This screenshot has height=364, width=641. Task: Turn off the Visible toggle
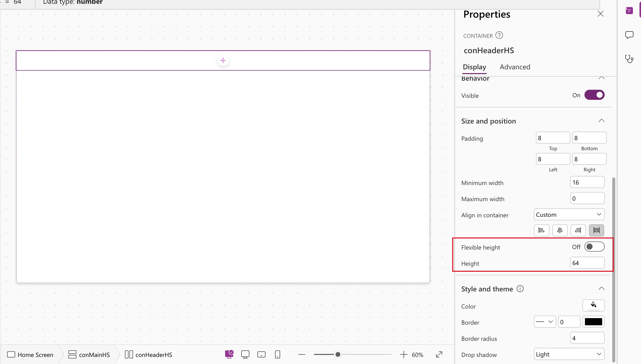[x=594, y=95]
